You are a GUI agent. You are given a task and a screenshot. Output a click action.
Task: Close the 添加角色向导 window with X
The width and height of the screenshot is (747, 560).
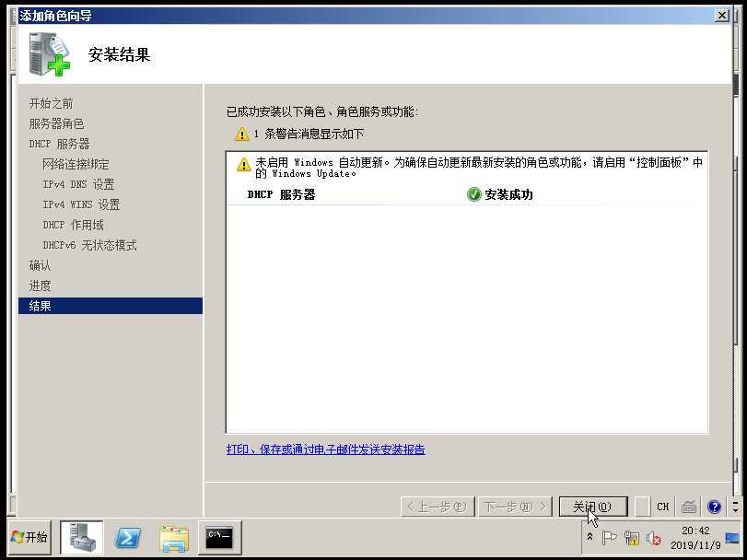click(x=722, y=16)
